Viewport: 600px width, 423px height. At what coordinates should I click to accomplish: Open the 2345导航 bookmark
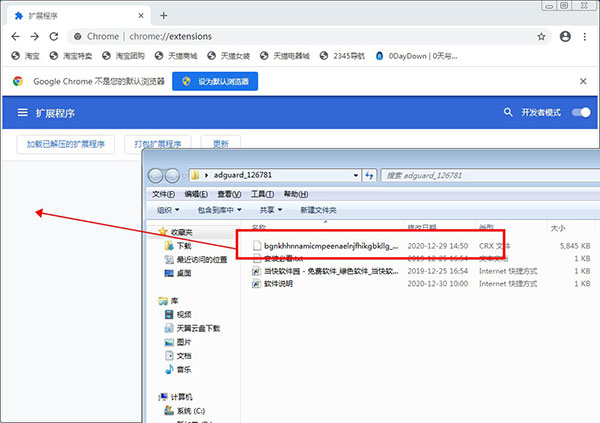342,56
